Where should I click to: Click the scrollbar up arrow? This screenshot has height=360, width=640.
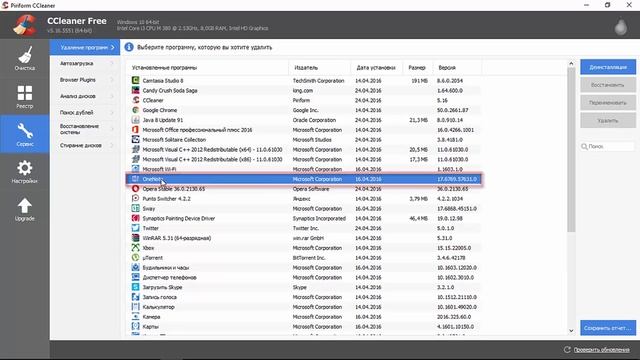[x=571, y=64]
